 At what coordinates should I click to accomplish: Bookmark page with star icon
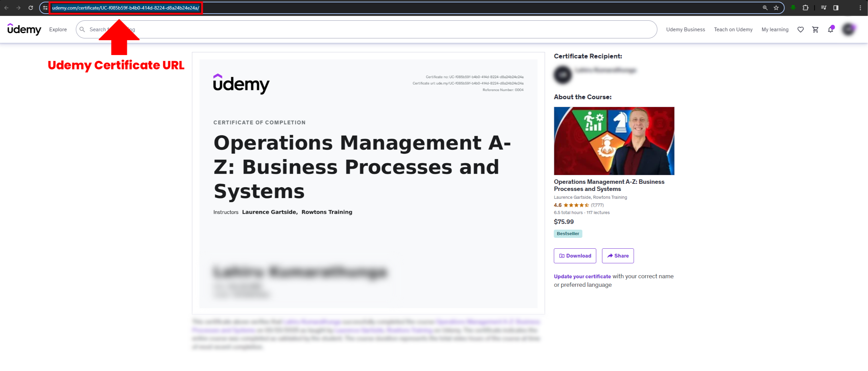click(x=776, y=8)
